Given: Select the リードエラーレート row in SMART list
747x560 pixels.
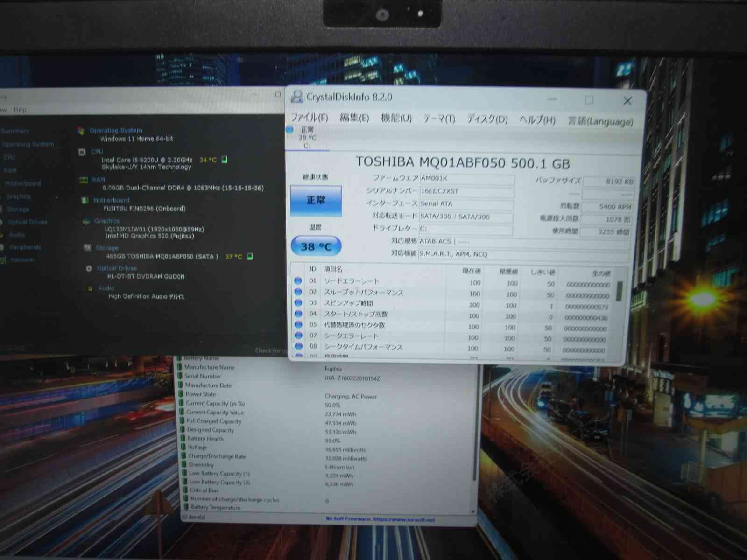Looking at the screenshot, I should (x=351, y=281).
